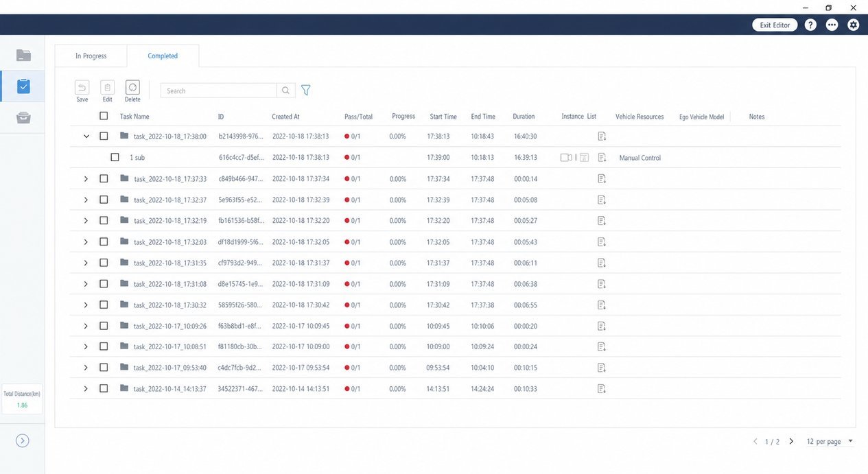Screen dimensions: 868x474
Task: Go to next page arrow in pagination
Action: 791,441
